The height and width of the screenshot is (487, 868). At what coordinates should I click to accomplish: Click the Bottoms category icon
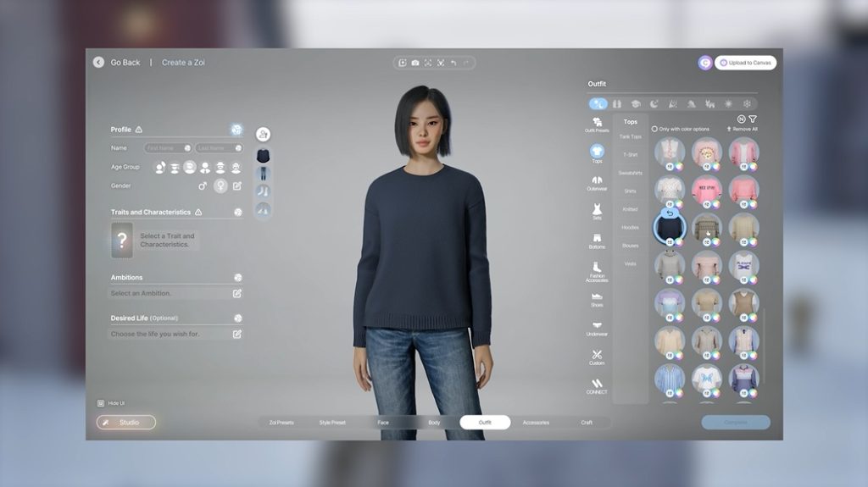597,241
